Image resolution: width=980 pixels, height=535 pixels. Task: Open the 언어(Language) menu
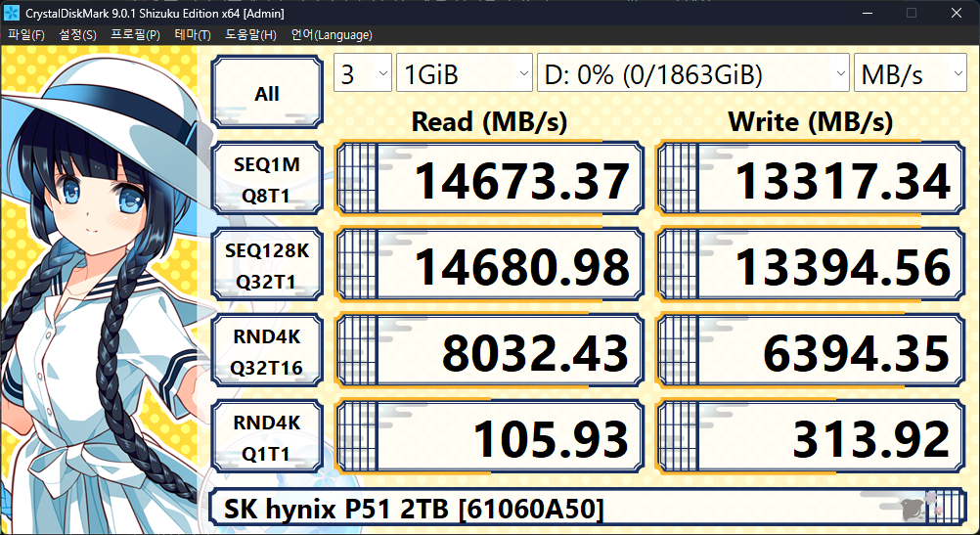click(x=332, y=35)
